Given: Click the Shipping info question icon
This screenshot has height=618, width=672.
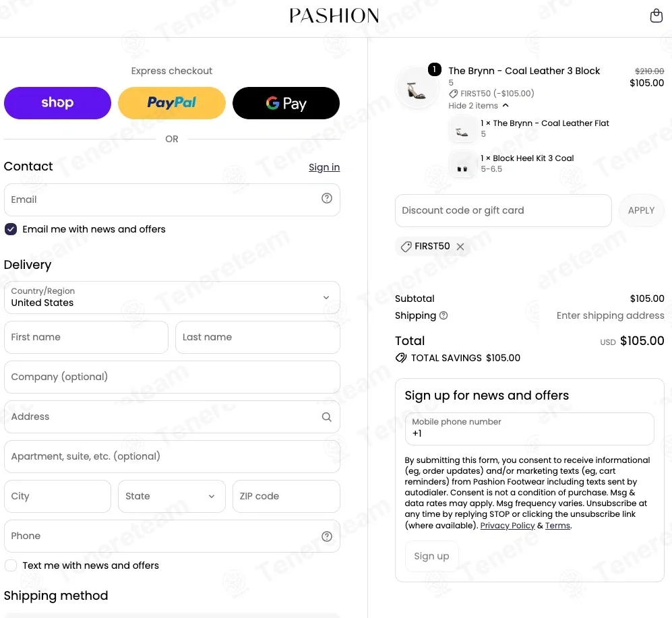Looking at the screenshot, I should (x=444, y=315).
